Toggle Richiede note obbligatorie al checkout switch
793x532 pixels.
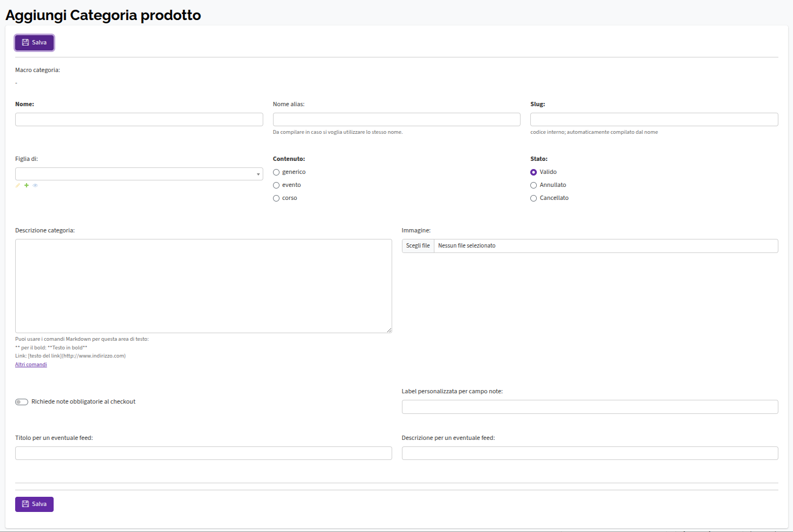[x=22, y=402]
